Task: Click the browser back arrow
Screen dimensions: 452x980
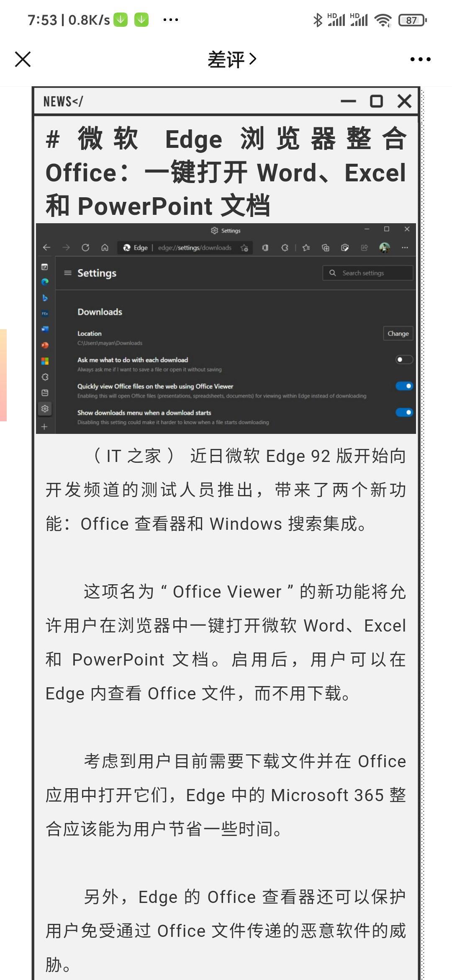Action: pyautogui.click(x=46, y=248)
